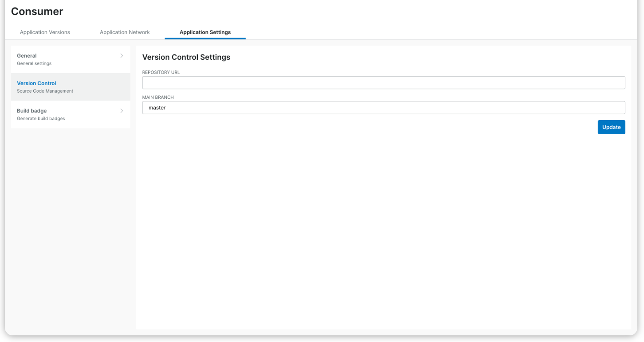Select the Main Branch field containing master
The image size is (644, 342).
pos(383,107)
